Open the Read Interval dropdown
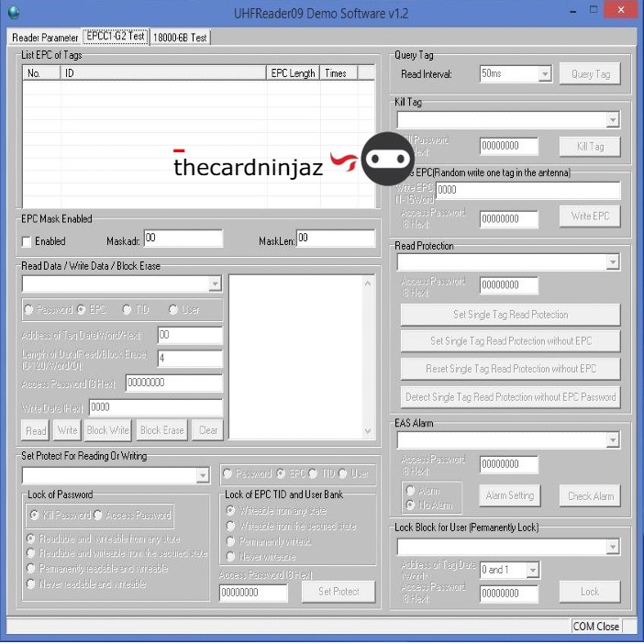 tap(543, 74)
